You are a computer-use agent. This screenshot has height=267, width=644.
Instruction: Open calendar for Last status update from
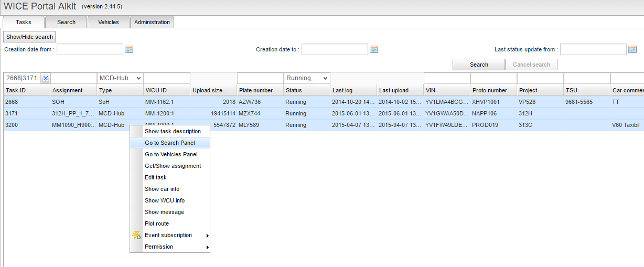coord(633,49)
